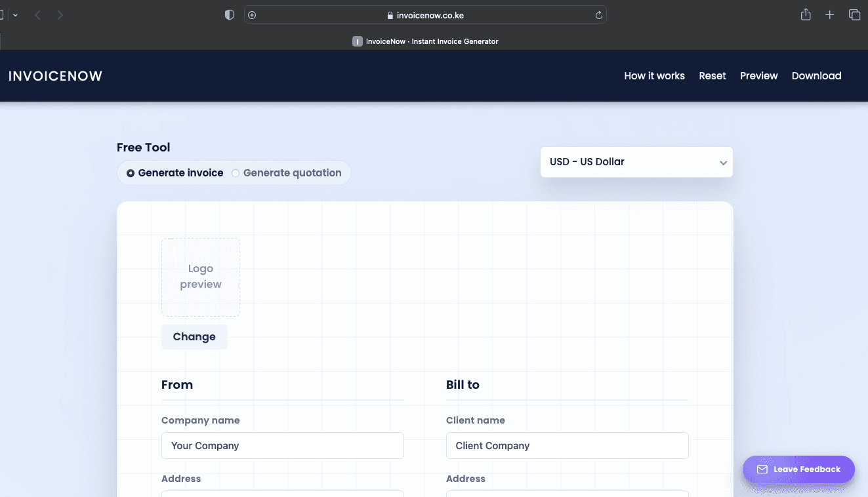
Task: Reload the invoicenow.co.ke page
Action: (598, 14)
